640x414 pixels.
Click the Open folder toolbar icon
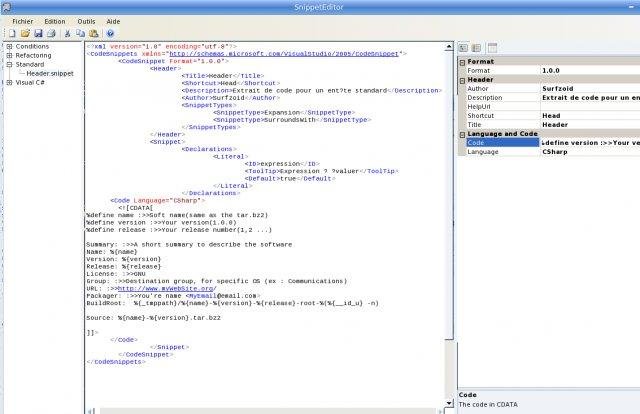click(x=23, y=33)
